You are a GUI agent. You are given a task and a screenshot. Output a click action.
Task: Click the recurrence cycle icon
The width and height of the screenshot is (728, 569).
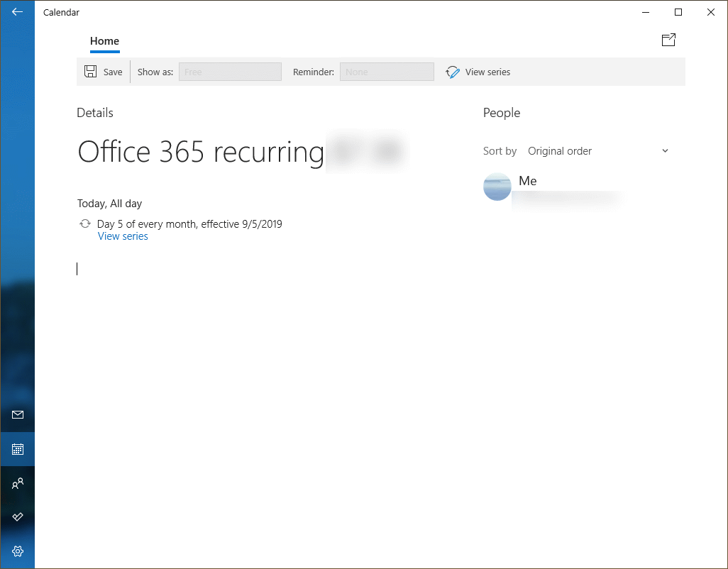point(85,224)
